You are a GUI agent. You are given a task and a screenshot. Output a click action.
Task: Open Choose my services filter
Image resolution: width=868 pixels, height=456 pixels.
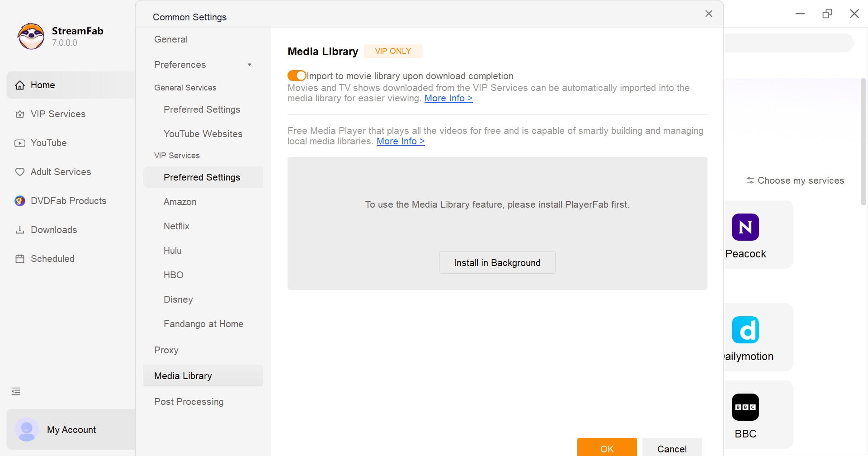pos(795,180)
